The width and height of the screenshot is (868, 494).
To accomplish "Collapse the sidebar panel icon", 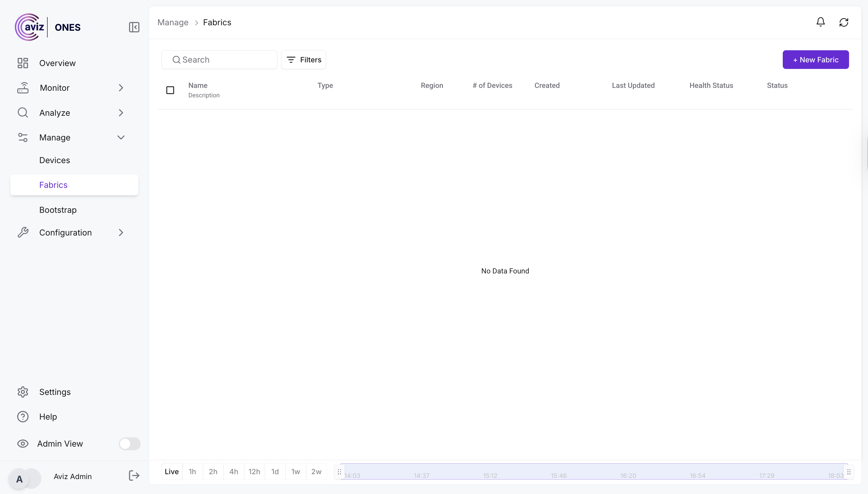I will point(134,27).
